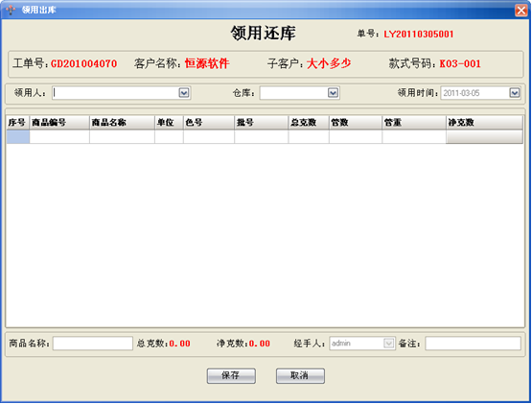Click the 单位 column header
Viewport: 532px width, 404px height.
tap(169, 122)
